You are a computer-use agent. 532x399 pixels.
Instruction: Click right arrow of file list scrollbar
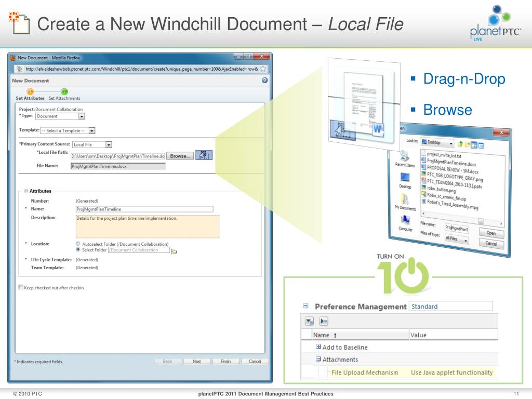pyautogui.click(x=501, y=223)
